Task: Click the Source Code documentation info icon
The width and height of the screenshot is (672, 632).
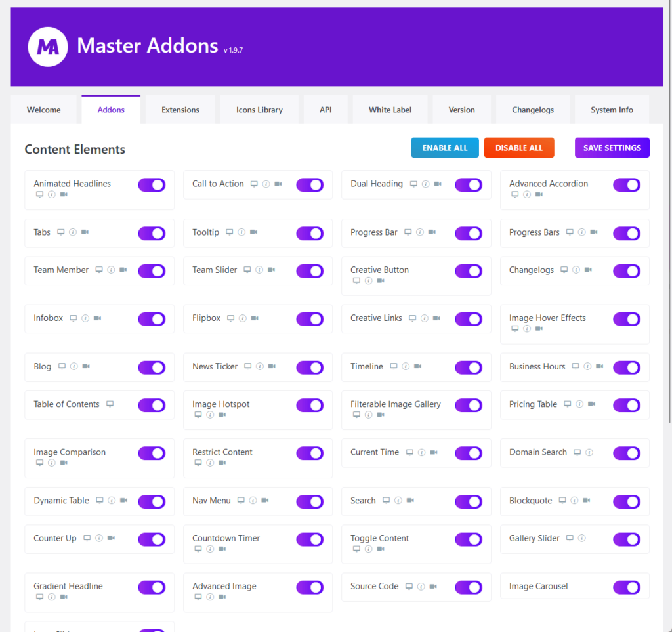Action: coord(421,587)
